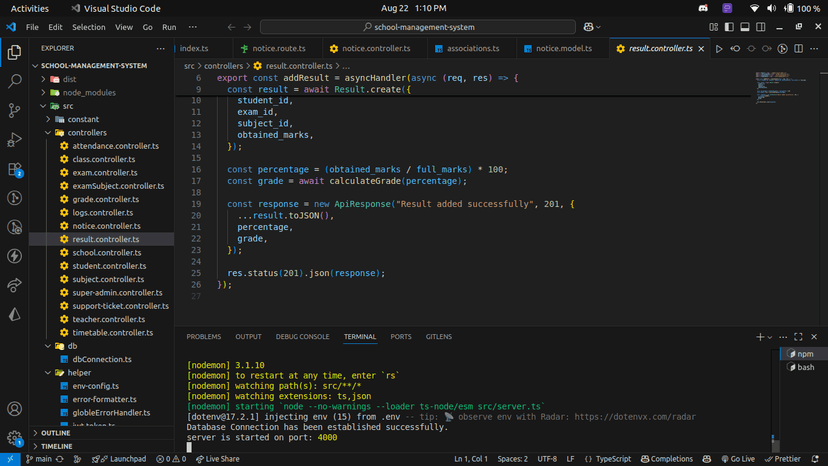Switch to the DEBUG CONSOLE tab
The image size is (828, 466).
(x=302, y=337)
